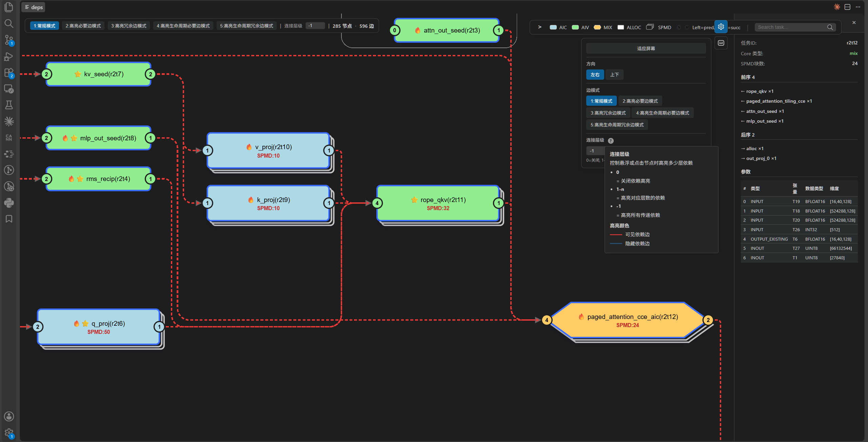Open the out_proj_0 ×1 successor link

coord(759,158)
